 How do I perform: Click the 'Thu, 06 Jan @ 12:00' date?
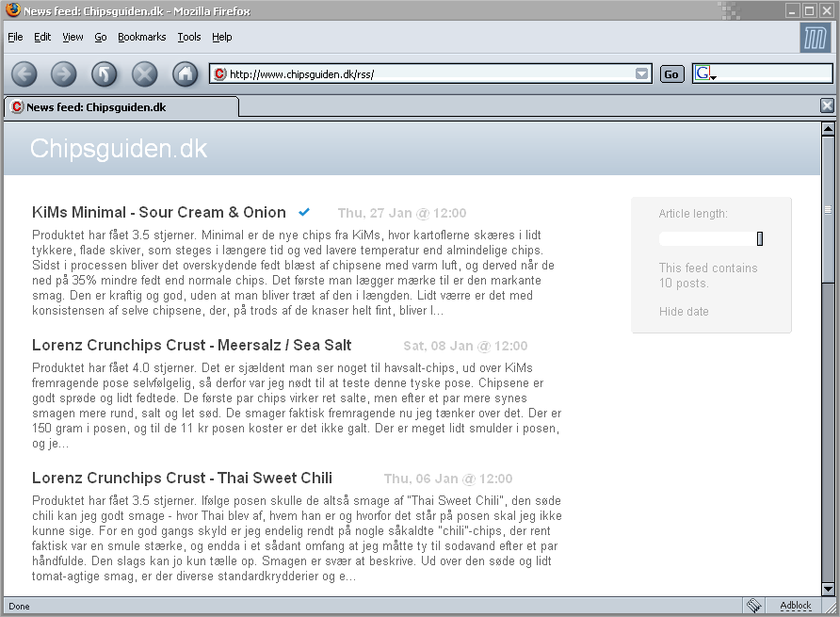[448, 479]
